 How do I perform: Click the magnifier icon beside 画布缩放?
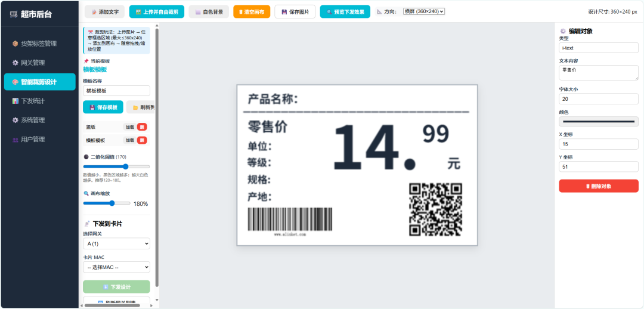tap(86, 193)
